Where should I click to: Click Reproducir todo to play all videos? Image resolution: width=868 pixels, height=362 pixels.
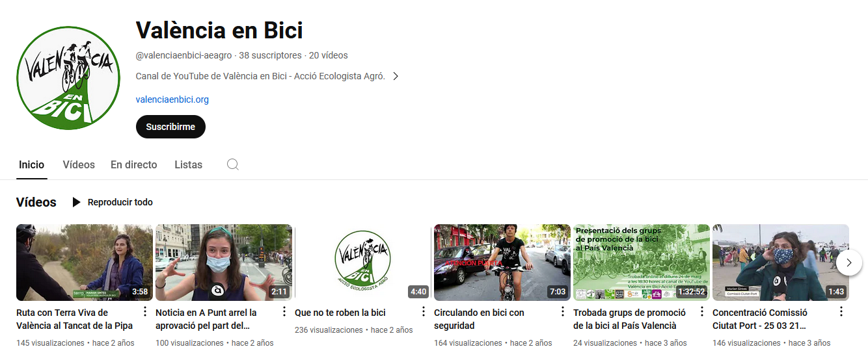(120, 202)
